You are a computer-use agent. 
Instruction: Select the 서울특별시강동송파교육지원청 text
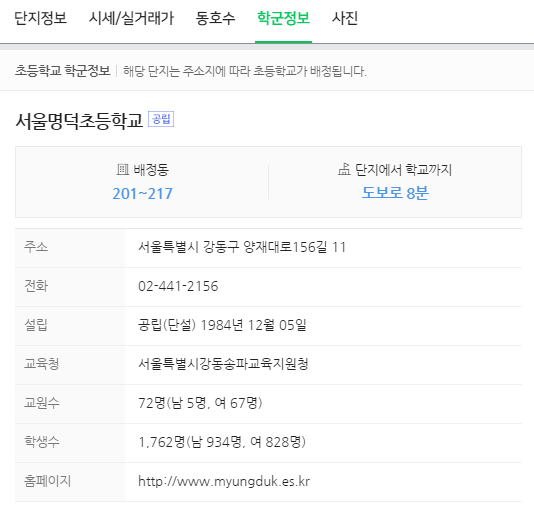pos(223,364)
